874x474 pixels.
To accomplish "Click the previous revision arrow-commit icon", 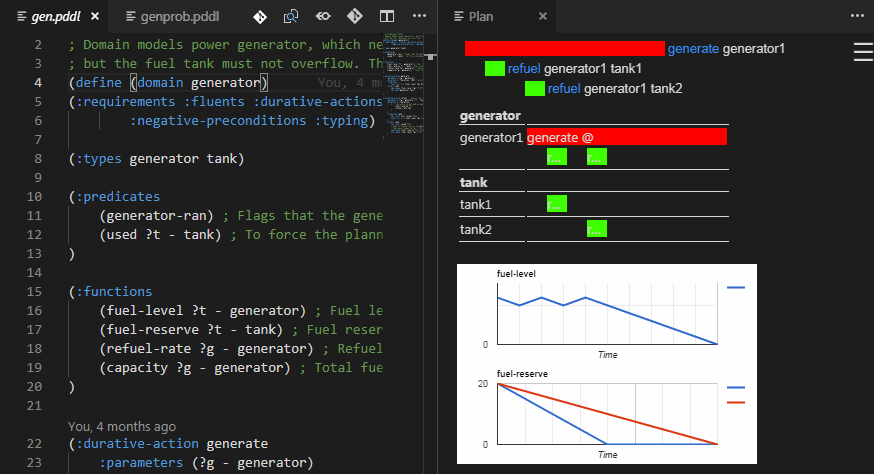I will pos(323,16).
